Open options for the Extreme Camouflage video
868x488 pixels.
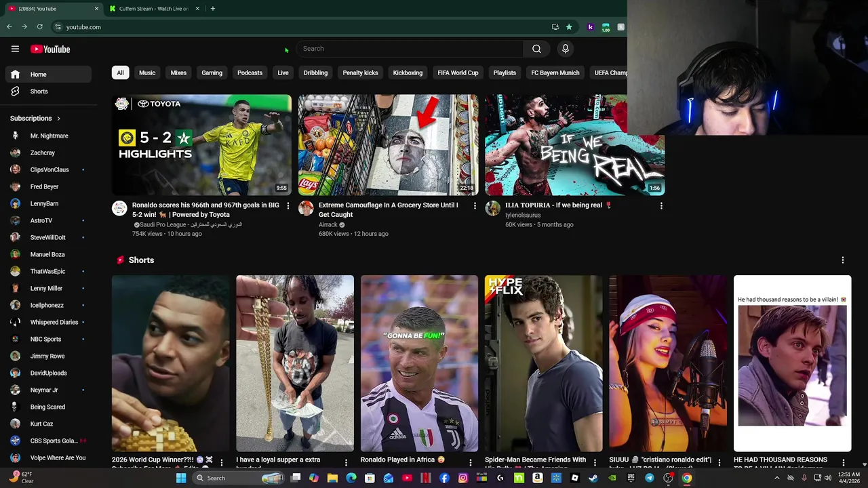coord(475,205)
